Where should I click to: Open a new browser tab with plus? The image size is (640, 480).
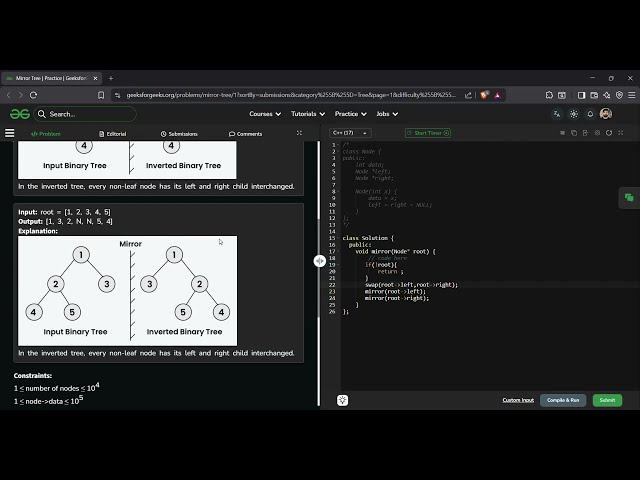[111, 78]
